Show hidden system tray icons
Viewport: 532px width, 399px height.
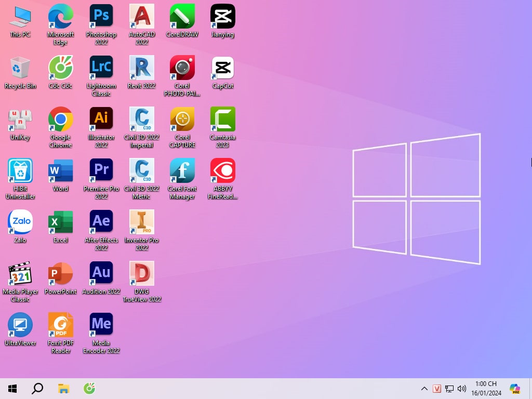click(x=424, y=389)
